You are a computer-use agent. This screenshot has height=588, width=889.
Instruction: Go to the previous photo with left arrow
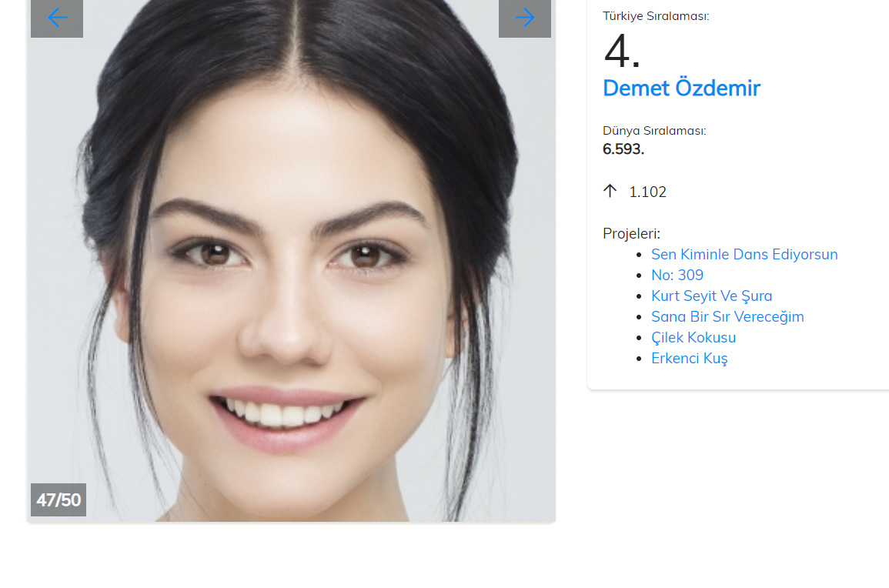click(57, 18)
